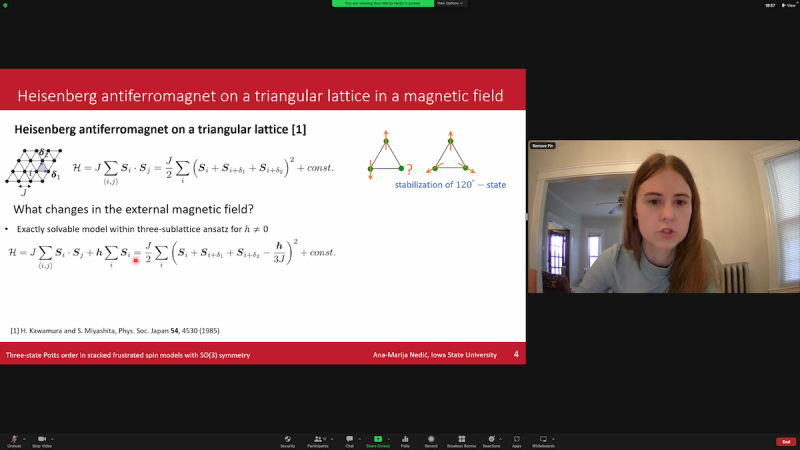Screen dimensions: 800x450
Task: Click the green Share Screen button
Action: (378, 441)
